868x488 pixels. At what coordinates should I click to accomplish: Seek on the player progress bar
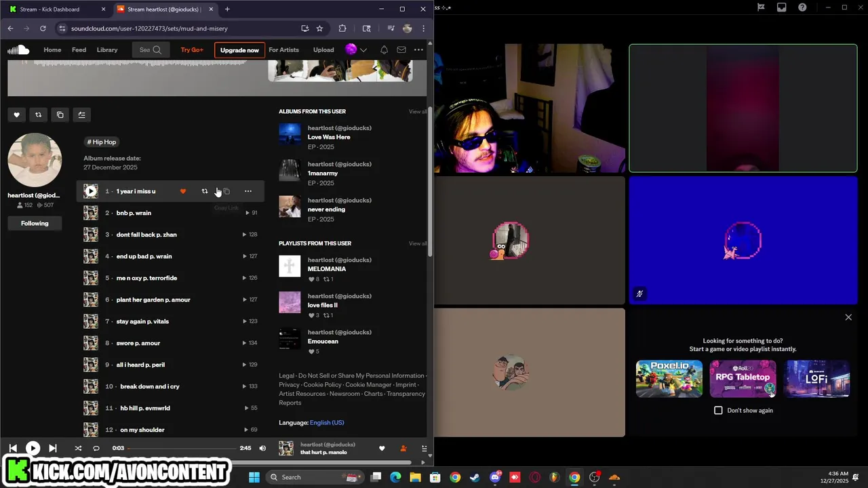click(x=182, y=448)
